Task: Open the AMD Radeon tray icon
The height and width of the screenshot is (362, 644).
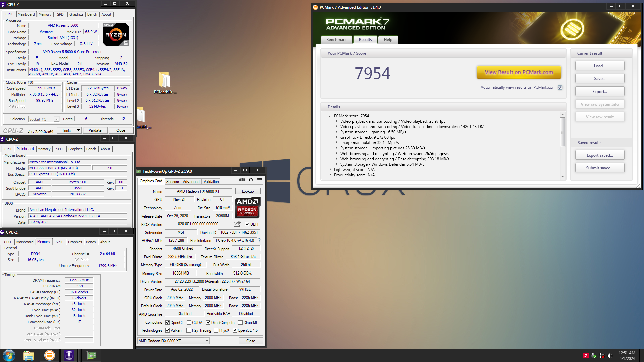Action: pos(586,356)
